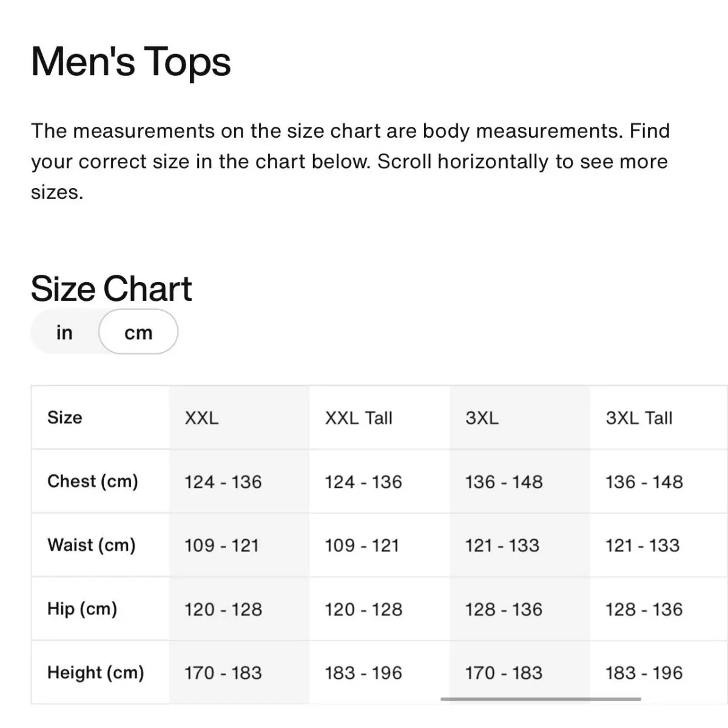Click 3XL Tall hip value 128 - 136

(644, 609)
